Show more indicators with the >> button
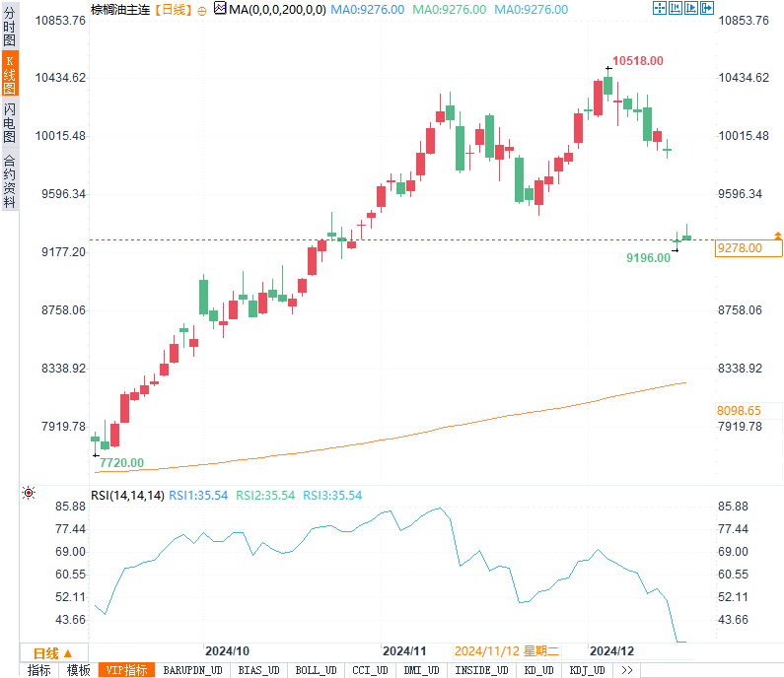Image resolution: width=784 pixels, height=678 pixels. 626,670
